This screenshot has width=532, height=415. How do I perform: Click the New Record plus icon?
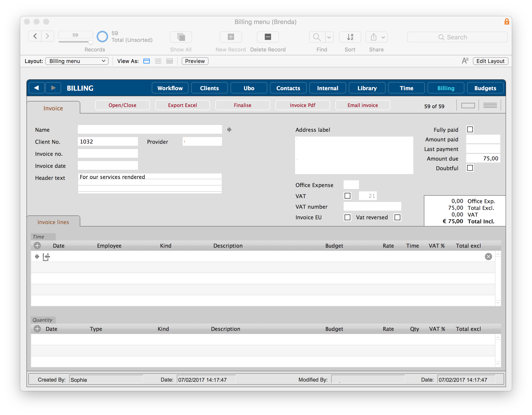pyautogui.click(x=231, y=37)
